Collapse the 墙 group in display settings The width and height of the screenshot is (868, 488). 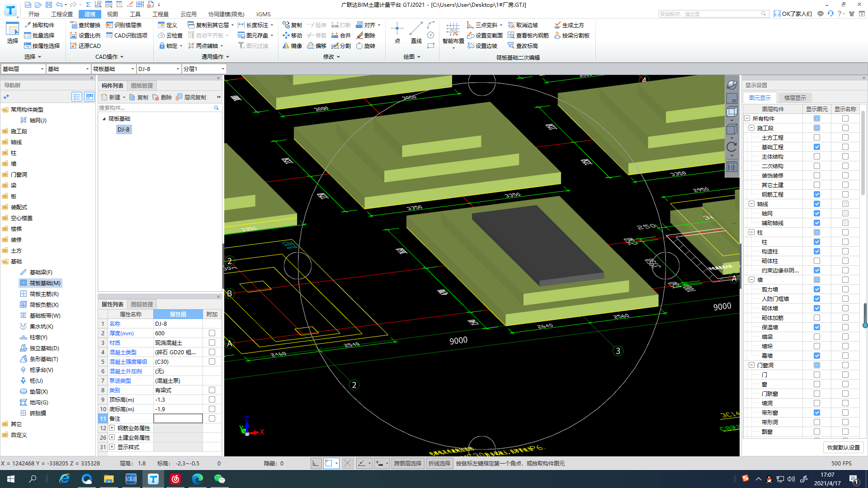(x=751, y=280)
